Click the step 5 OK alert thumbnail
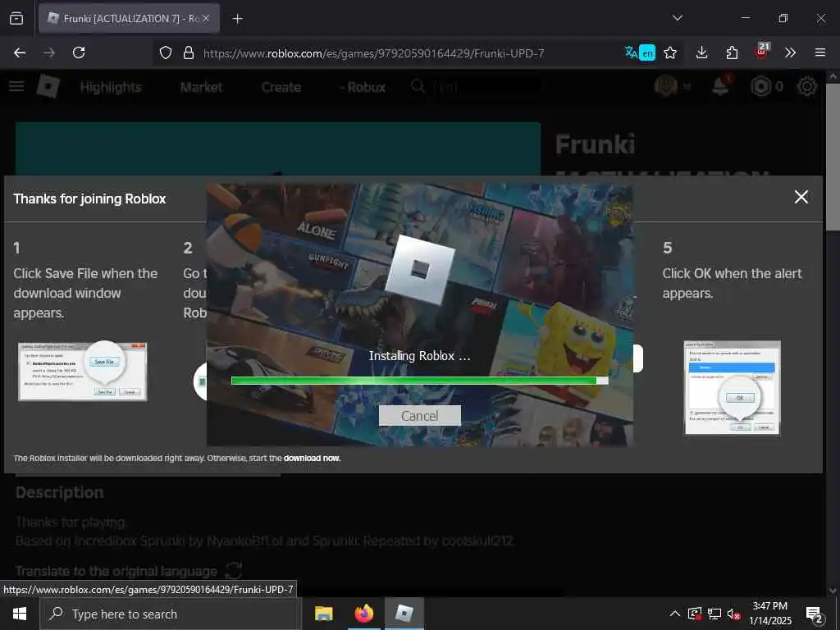Viewport: 840px width, 630px height. click(732, 388)
